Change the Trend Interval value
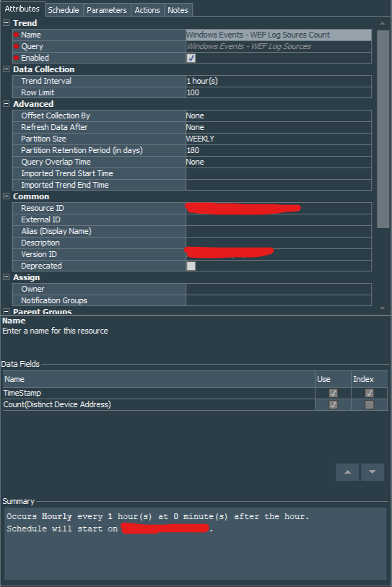This screenshot has width=392, height=587. [x=279, y=81]
